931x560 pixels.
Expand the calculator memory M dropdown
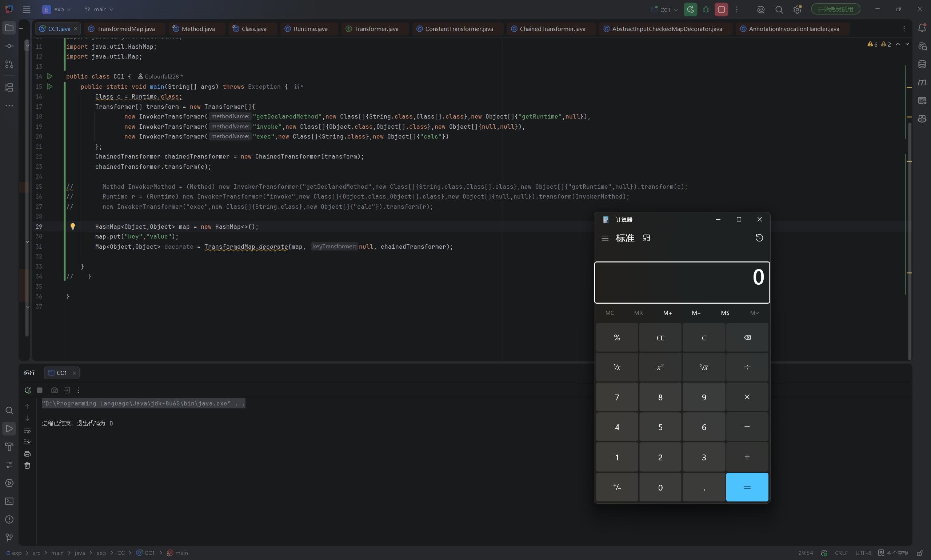754,313
